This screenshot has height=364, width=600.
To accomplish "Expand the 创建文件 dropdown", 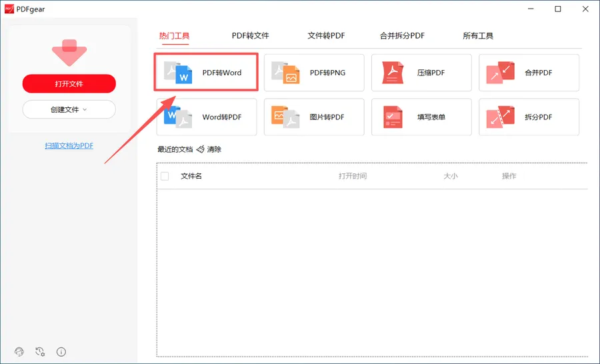I will click(69, 109).
